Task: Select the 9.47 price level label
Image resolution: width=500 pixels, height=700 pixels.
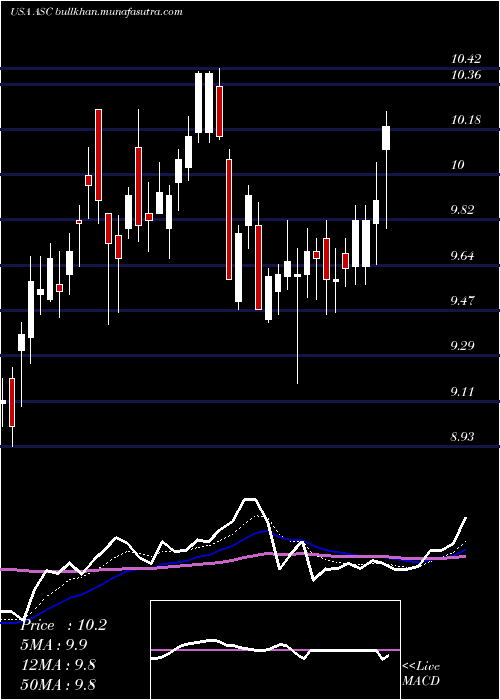Action: tap(464, 300)
